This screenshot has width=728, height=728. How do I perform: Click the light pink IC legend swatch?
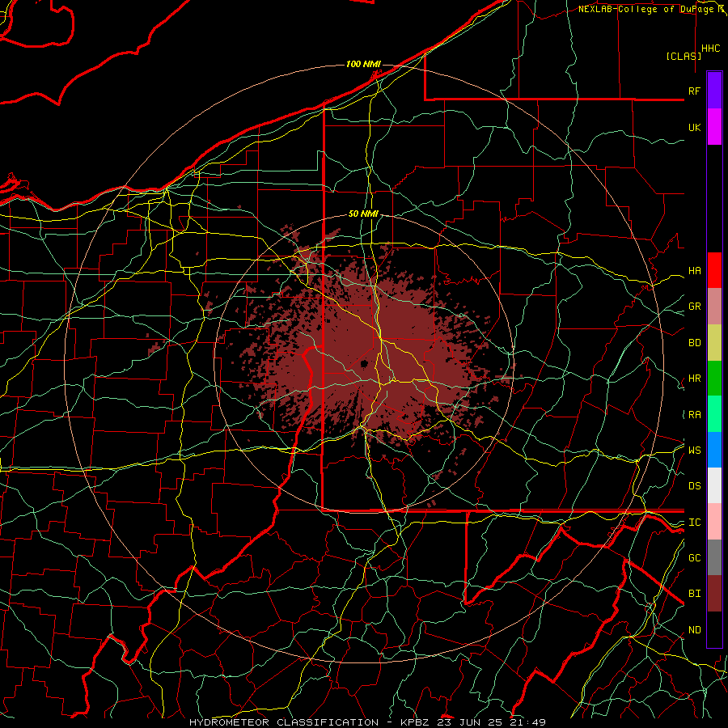[x=714, y=522]
